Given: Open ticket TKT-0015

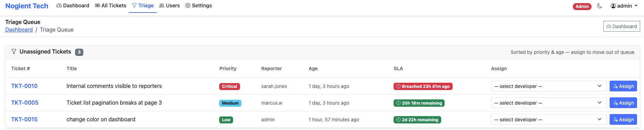Looking at the screenshot, I should pyautogui.click(x=24, y=119).
